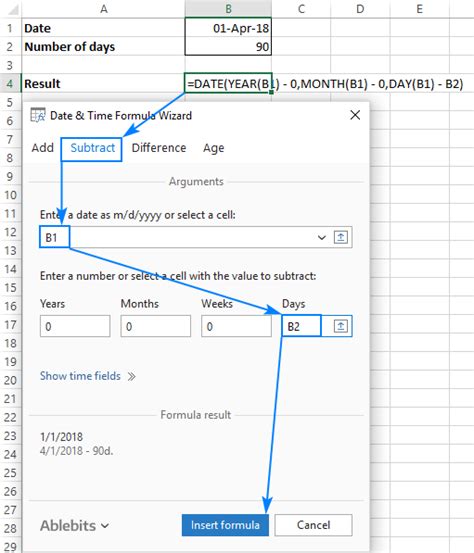The width and height of the screenshot is (474, 553).
Task: Select cell A1 labeled Date
Action: click(103, 28)
